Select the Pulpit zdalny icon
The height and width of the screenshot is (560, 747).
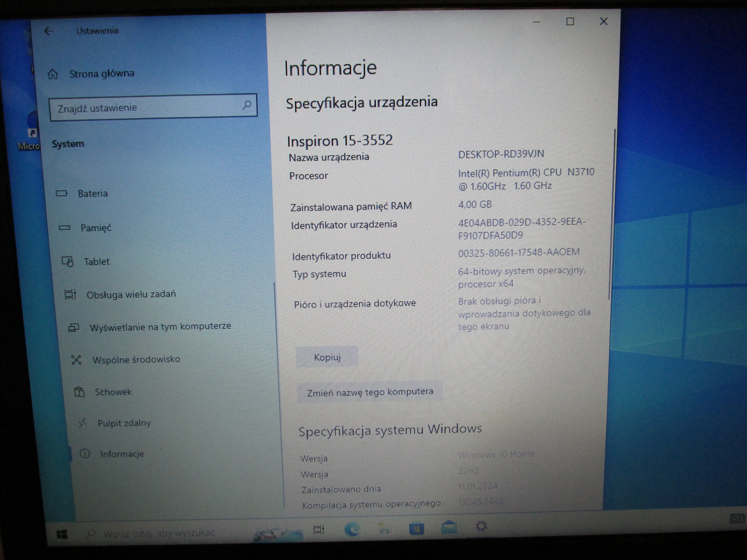point(82,423)
